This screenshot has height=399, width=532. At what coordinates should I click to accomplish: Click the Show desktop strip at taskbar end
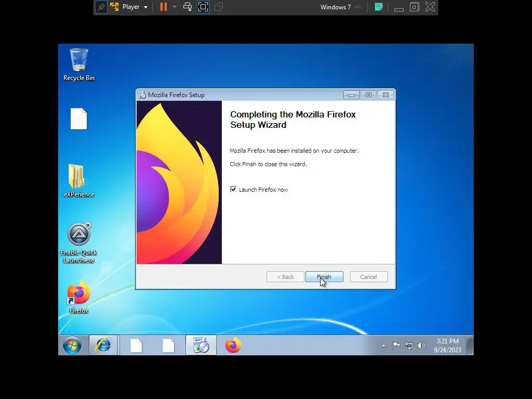pyautogui.click(x=470, y=345)
